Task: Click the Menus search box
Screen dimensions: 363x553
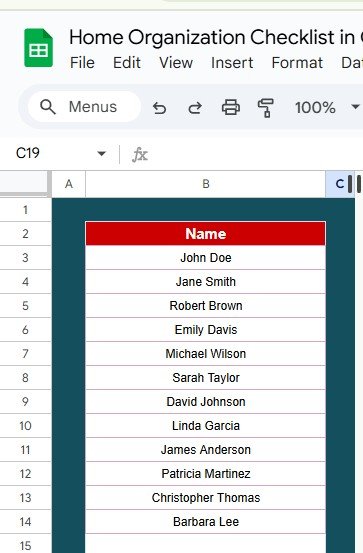Action: [x=84, y=107]
